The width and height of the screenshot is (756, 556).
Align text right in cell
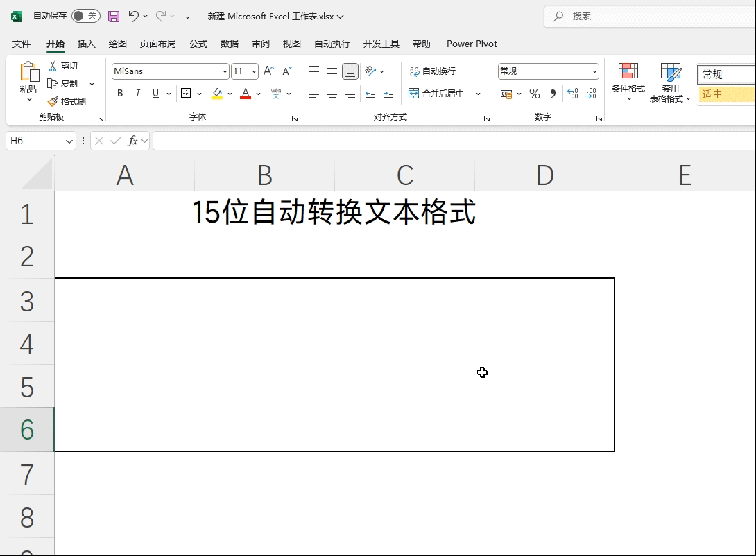click(x=350, y=94)
